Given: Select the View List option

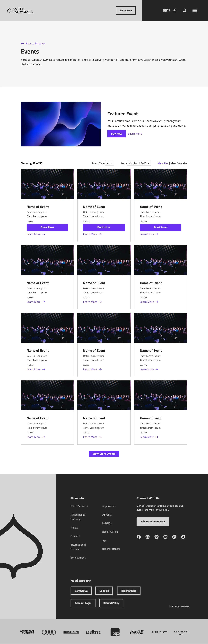Looking at the screenshot, I should point(163,163).
